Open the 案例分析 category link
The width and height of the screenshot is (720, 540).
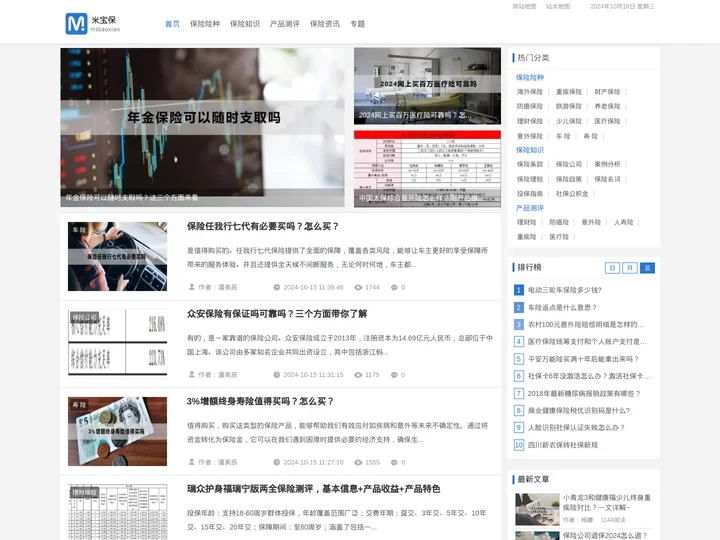coord(607,164)
